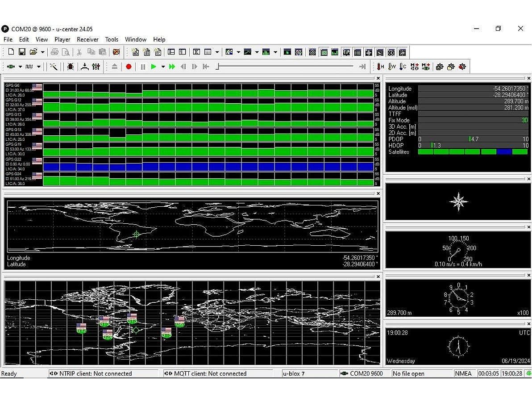532x402 pixels.
Task: Toggle the satellite level bars docking window
Action: (x=335, y=52)
